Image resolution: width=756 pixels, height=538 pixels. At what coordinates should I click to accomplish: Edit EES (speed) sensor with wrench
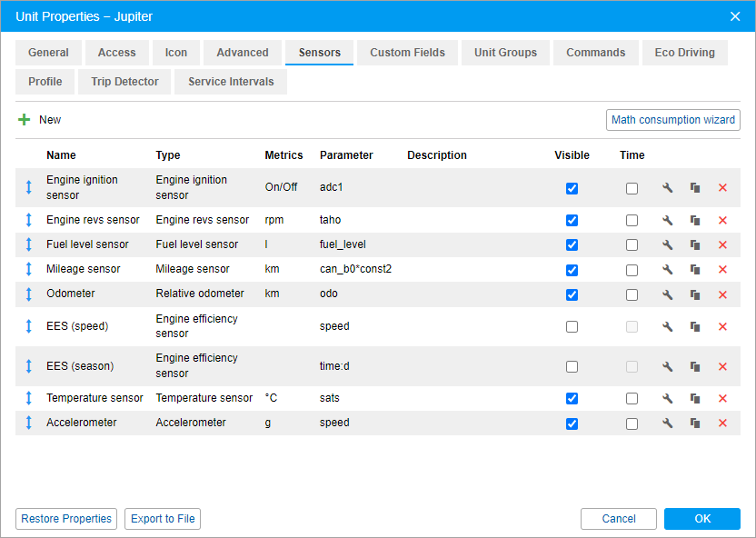[x=667, y=327]
